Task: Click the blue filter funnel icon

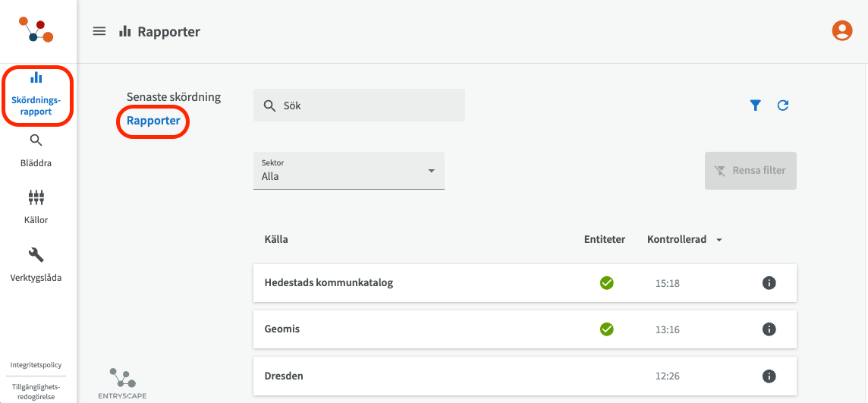Action: tap(755, 105)
